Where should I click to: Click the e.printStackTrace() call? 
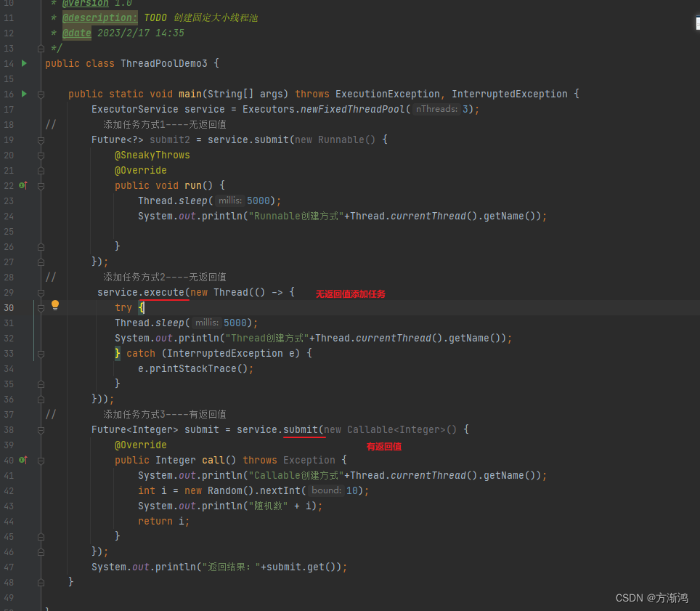[x=193, y=368]
